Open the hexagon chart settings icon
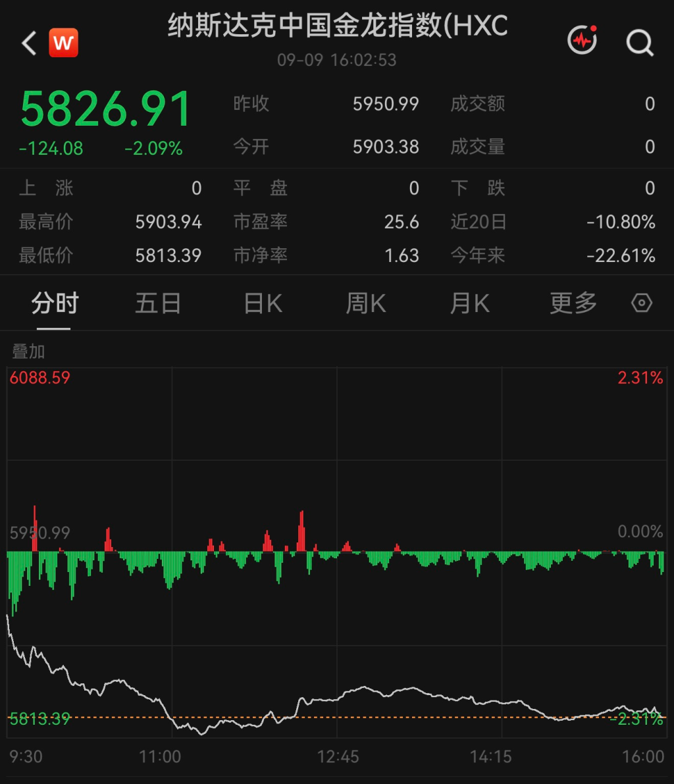The image size is (674, 784). click(642, 303)
